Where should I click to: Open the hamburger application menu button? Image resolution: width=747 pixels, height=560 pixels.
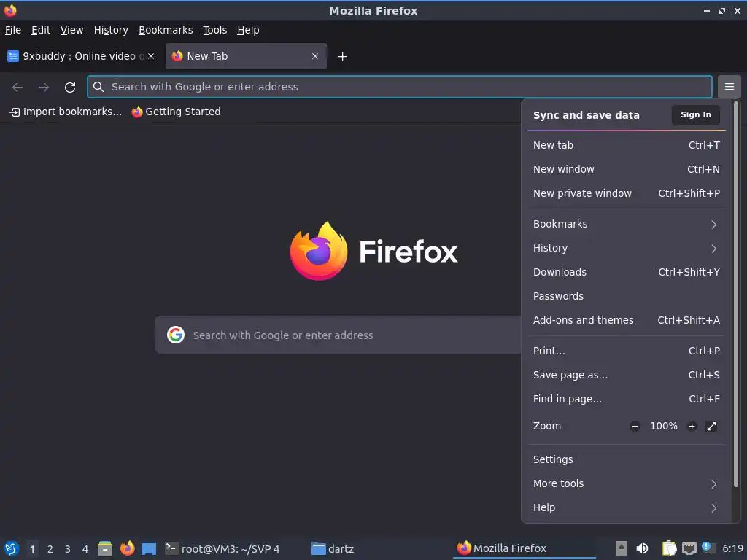(x=729, y=87)
